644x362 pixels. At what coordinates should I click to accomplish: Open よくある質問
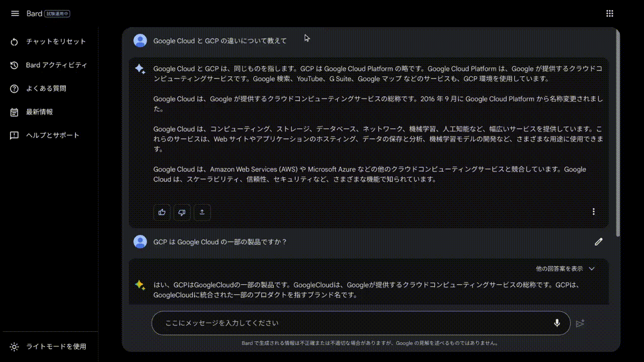pyautogui.click(x=46, y=88)
